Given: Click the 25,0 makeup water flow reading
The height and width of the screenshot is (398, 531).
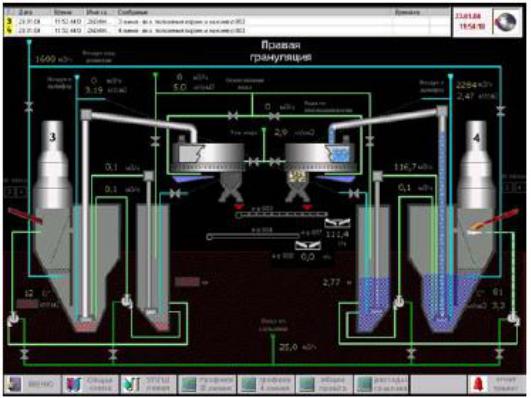Looking at the screenshot, I should coord(288,347).
